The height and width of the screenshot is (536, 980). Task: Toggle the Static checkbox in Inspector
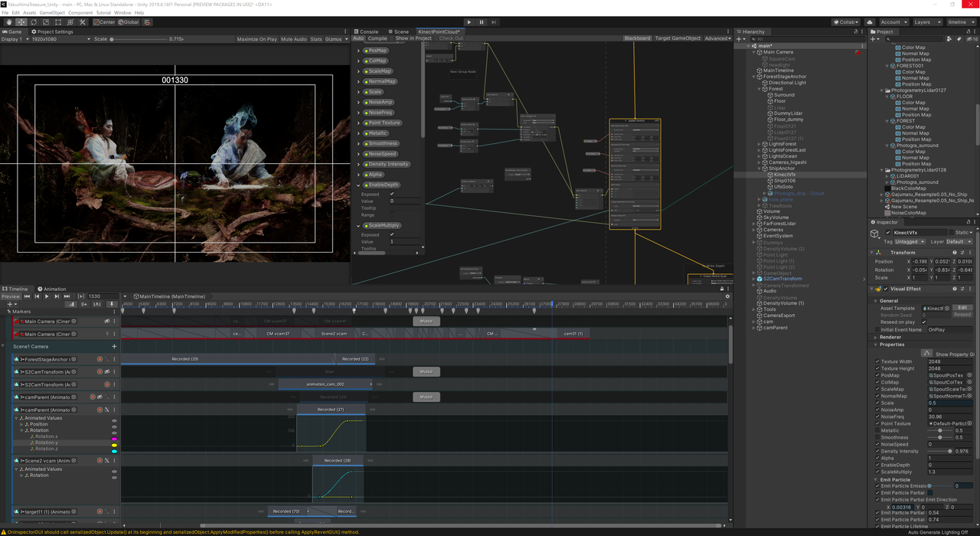point(952,232)
